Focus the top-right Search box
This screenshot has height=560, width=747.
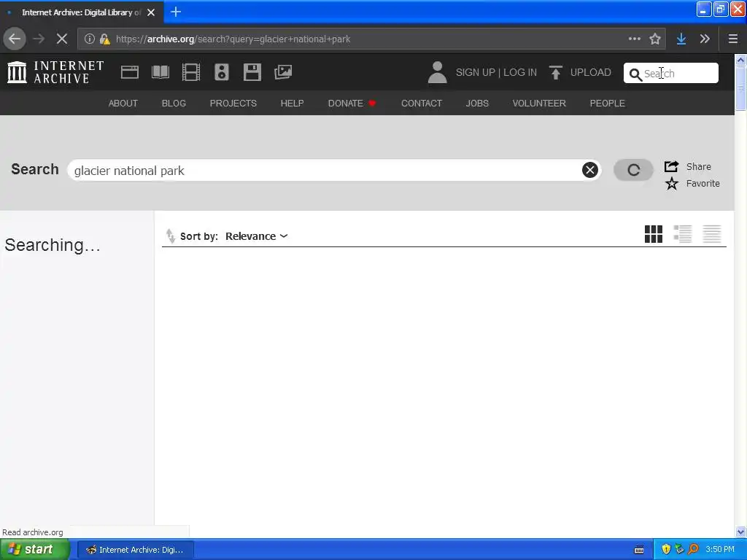click(671, 73)
